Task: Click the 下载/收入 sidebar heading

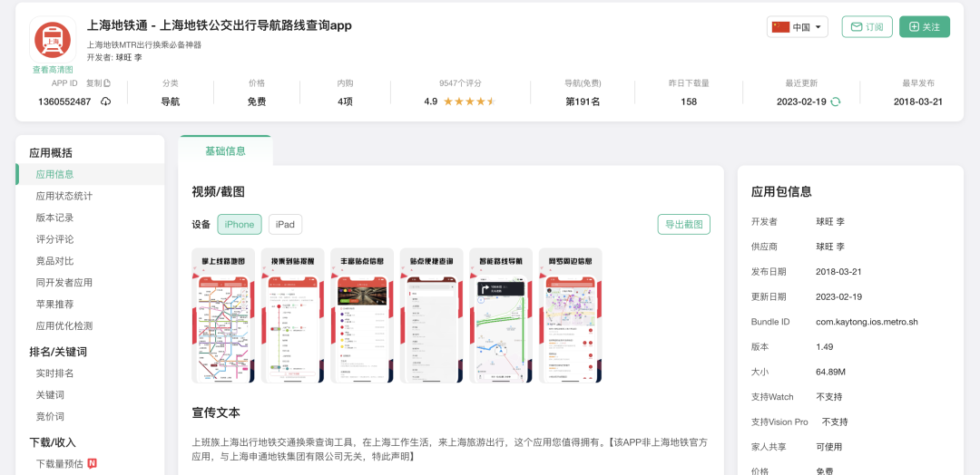Action: pyautogui.click(x=53, y=442)
